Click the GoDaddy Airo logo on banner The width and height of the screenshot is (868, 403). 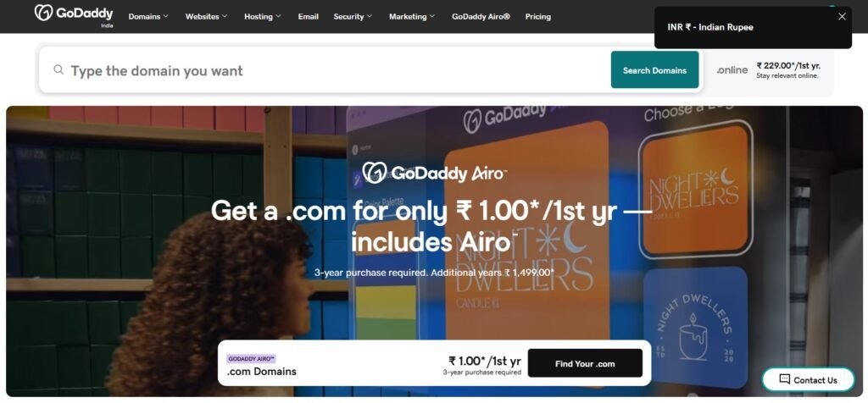[x=434, y=173]
